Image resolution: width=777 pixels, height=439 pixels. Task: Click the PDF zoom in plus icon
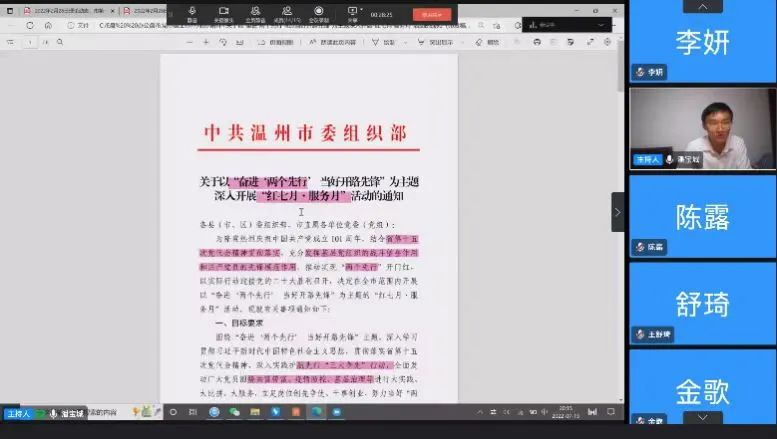click(x=205, y=42)
